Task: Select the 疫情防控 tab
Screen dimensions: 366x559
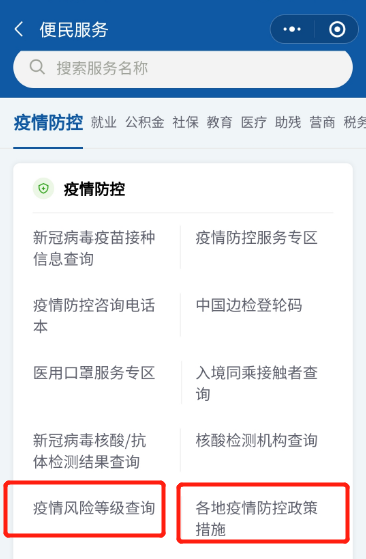Action: (48, 123)
